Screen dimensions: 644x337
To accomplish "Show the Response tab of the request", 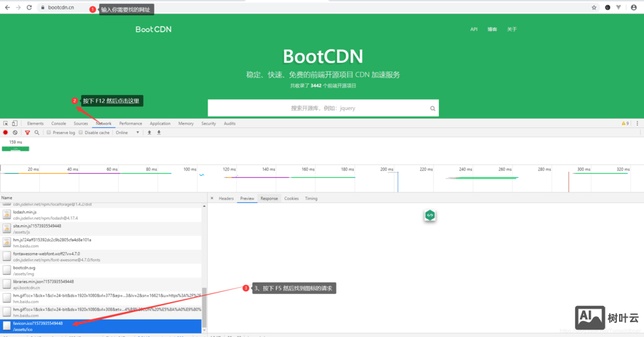I will (270, 198).
